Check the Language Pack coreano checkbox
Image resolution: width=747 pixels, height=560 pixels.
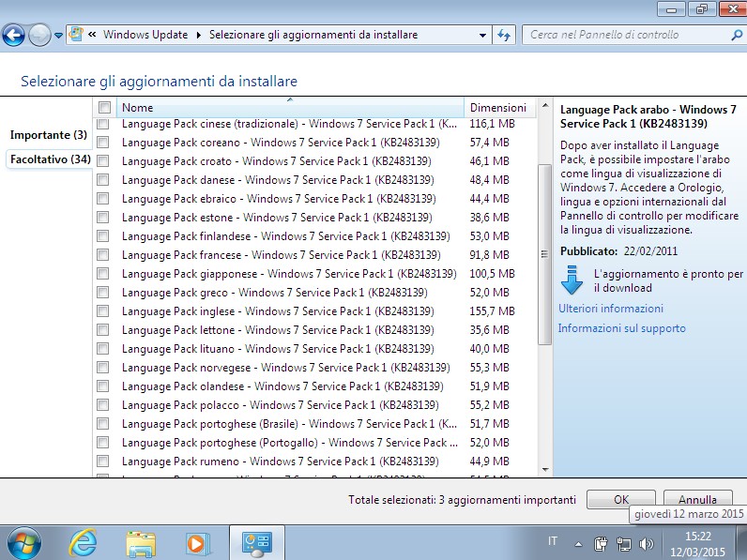pyautogui.click(x=103, y=143)
